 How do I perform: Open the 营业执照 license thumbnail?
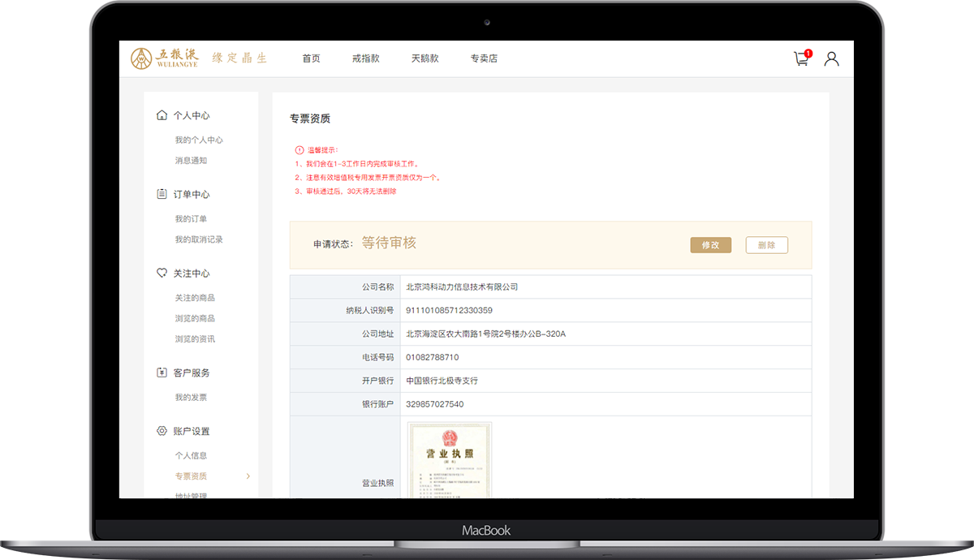click(450, 460)
